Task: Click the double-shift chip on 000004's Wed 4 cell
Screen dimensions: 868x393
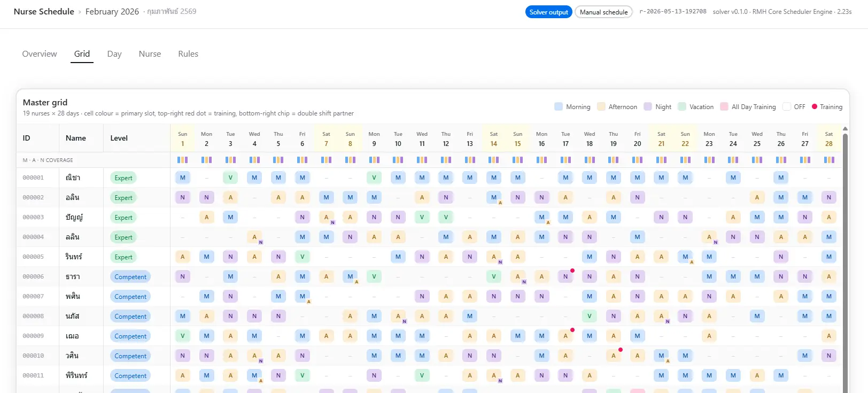Action: tap(261, 242)
